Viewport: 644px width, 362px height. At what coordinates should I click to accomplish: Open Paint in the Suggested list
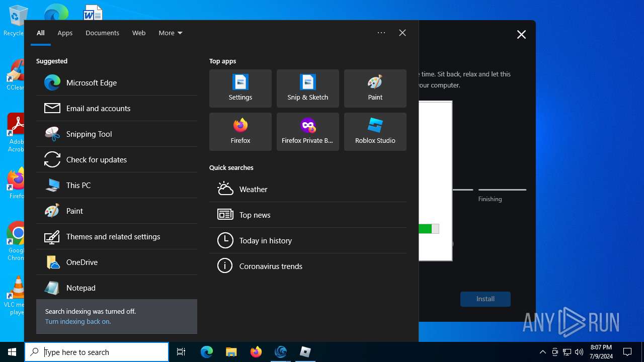pyautogui.click(x=117, y=211)
